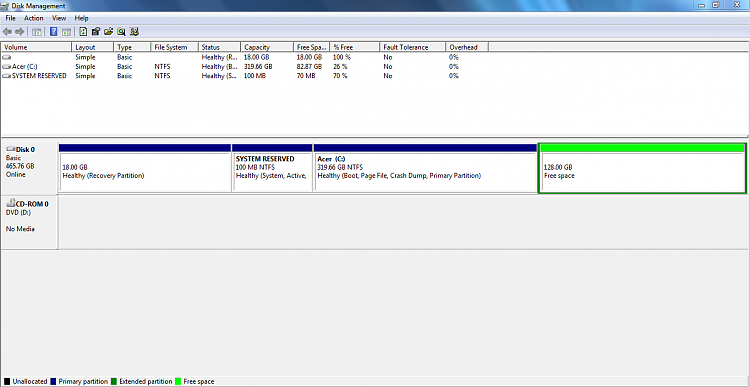Select the Acer (C:) 319.66 GB partition block
Screen dimensions: 750x387
tap(425, 168)
